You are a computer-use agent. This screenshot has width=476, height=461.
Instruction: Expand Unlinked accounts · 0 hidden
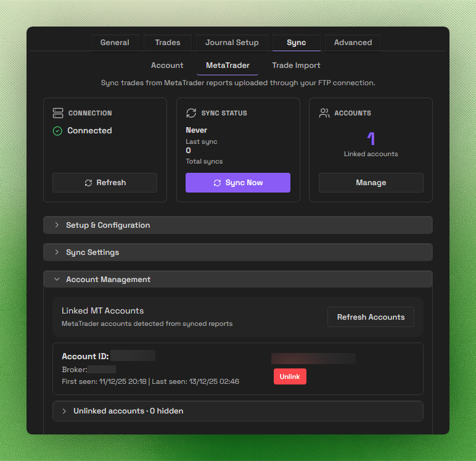click(x=238, y=411)
